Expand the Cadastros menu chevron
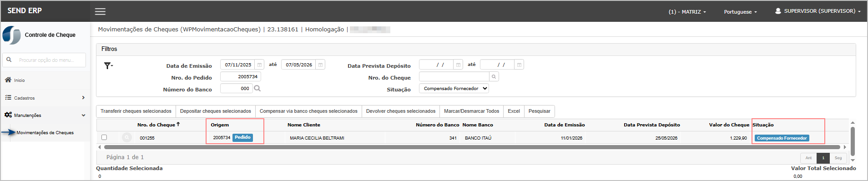 click(83, 97)
